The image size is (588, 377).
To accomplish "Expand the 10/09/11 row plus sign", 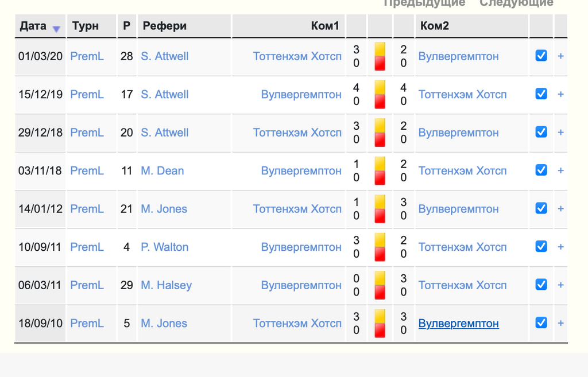I will pos(560,247).
